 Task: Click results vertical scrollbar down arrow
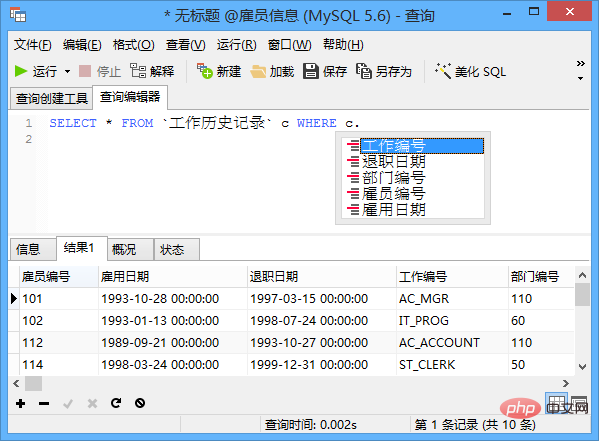[582, 367]
